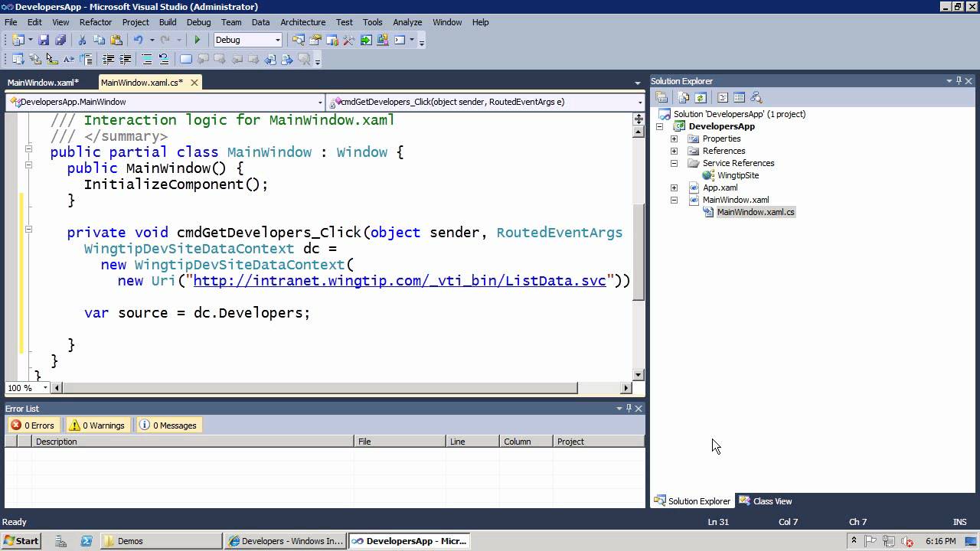Open the 100 % zoom level dropdown
This screenshot has width=980, height=551.
tap(45, 388)
